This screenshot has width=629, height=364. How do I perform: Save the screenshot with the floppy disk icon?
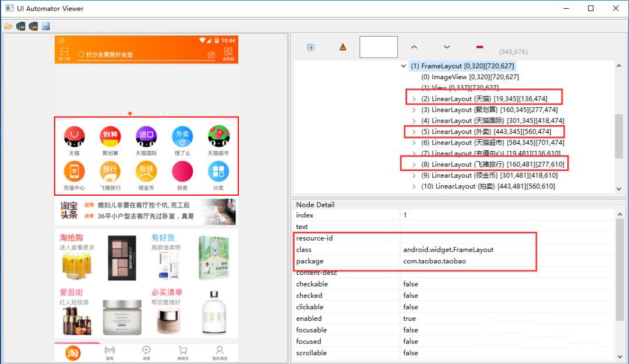(x=46, y=26)
